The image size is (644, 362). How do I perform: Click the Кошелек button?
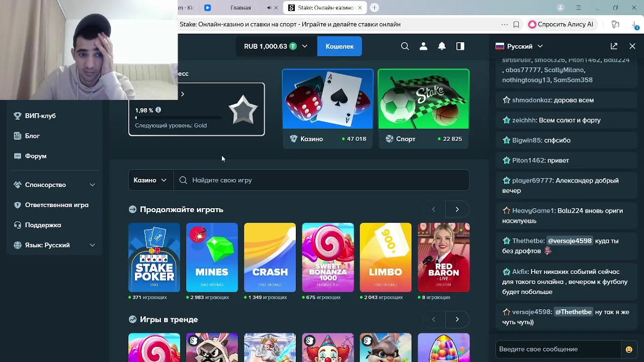340,46
